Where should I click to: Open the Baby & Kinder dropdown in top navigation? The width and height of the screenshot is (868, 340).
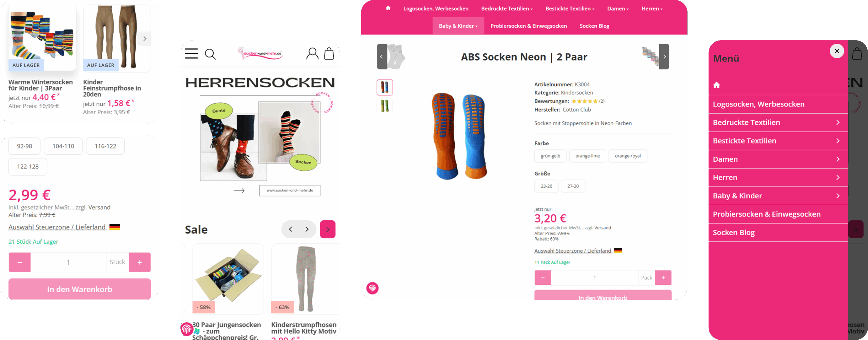click(458, 26)
